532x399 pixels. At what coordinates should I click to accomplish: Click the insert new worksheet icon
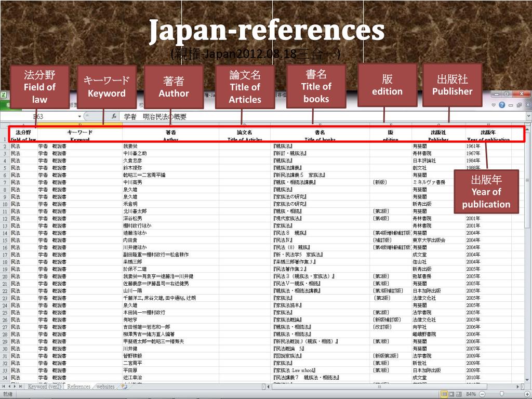[x=124, y=387]
